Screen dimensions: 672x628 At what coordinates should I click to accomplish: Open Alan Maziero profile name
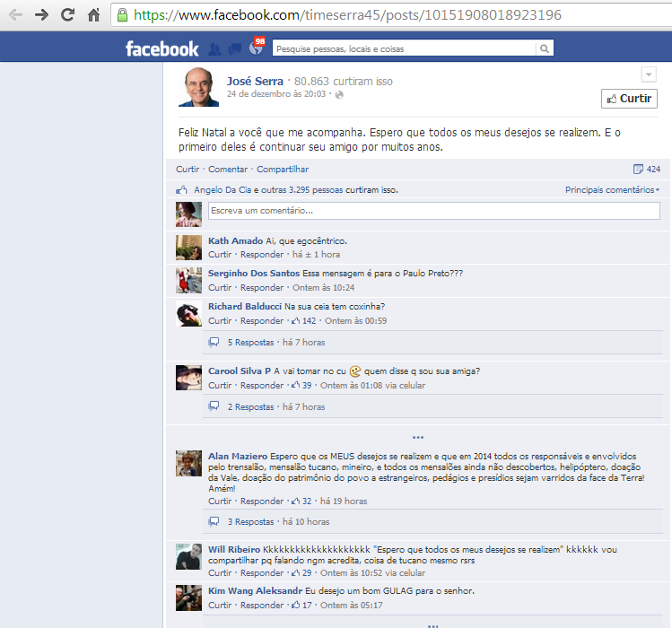click(x=238, y=456)
